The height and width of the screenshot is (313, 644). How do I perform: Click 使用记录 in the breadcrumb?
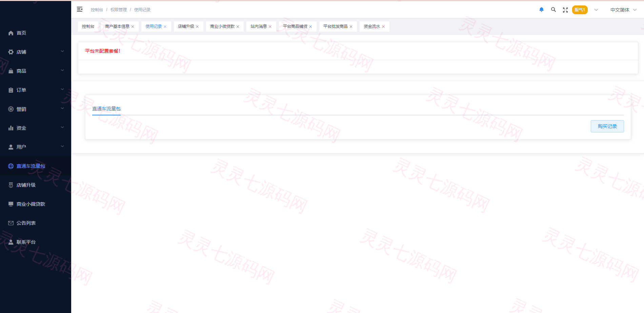point(142,10)
